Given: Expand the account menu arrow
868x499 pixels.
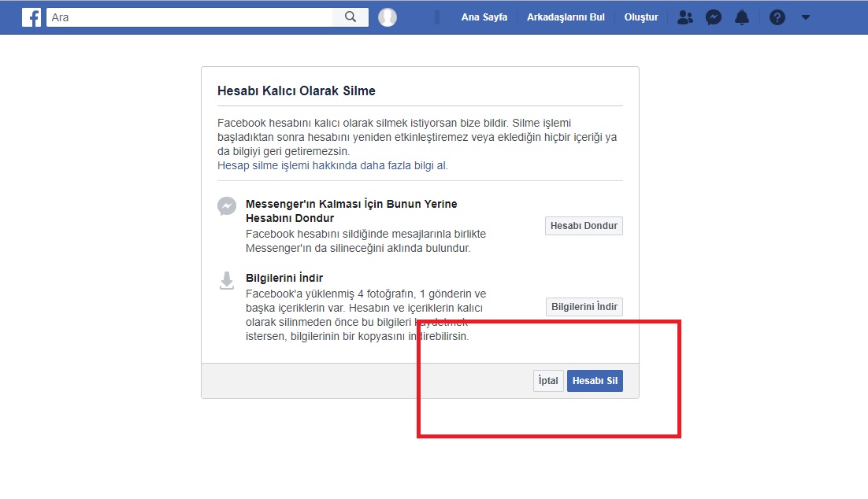Looking at the screenshot, I should tap(806, 17).
